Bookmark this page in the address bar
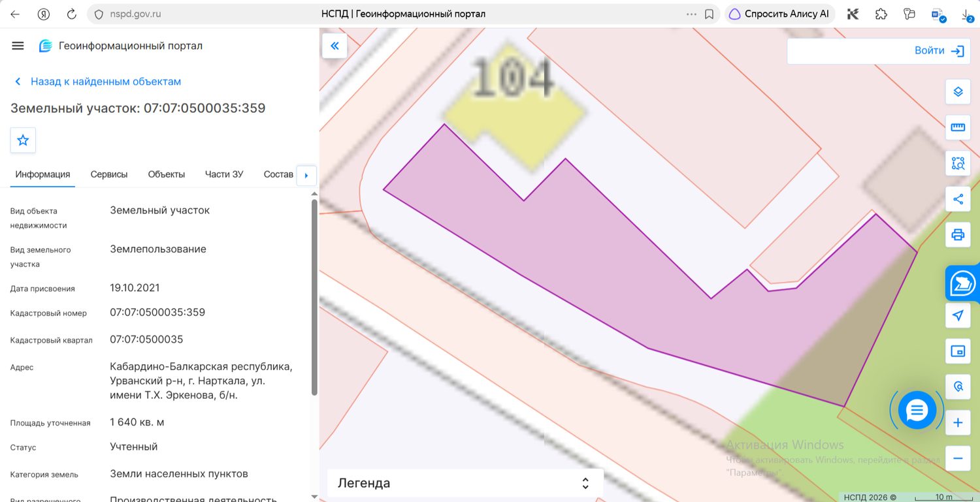This screenshot has width=980, height=502. click(x=709, y=14)
